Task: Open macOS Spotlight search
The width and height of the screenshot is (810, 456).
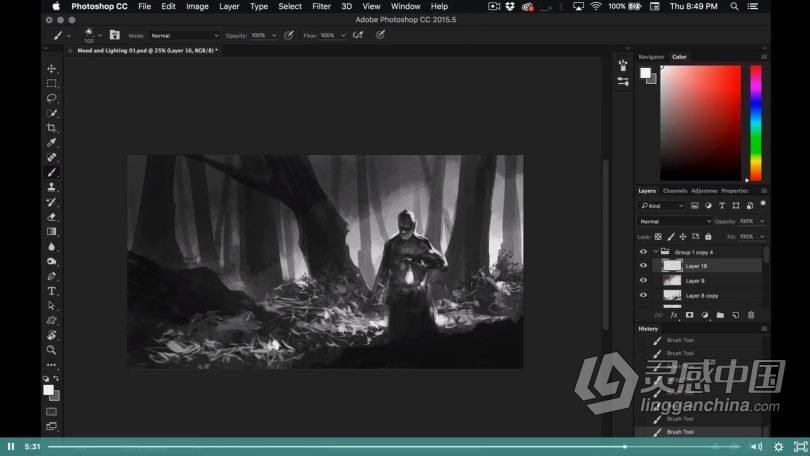Action: (x=734, y=6)
